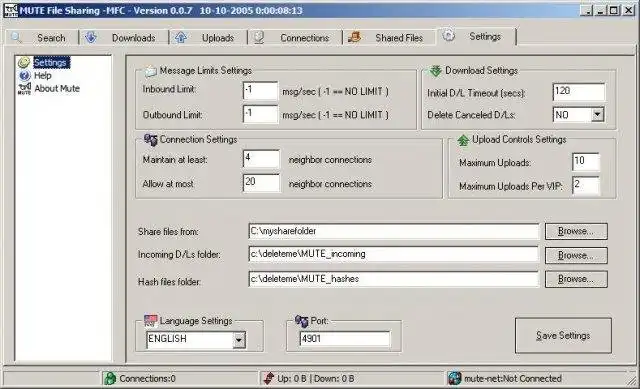Image resolution: width=640 pixels, height=389 pixels.
Task: Click the Uploads tab arrow icon
Action: pos(181,38)
